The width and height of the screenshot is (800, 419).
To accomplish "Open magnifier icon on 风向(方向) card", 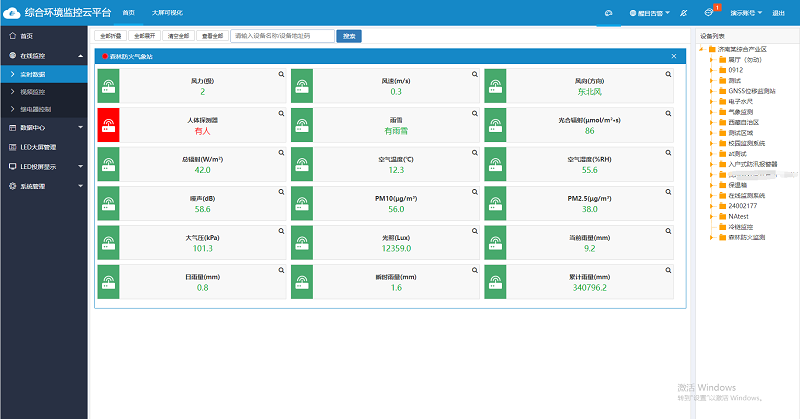I will click(668, 75).
